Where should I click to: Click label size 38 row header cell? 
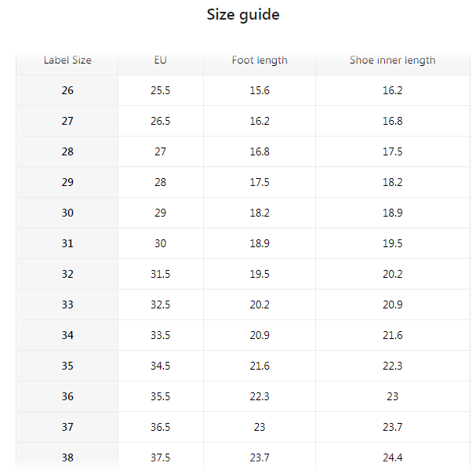(x=67, y=458)
